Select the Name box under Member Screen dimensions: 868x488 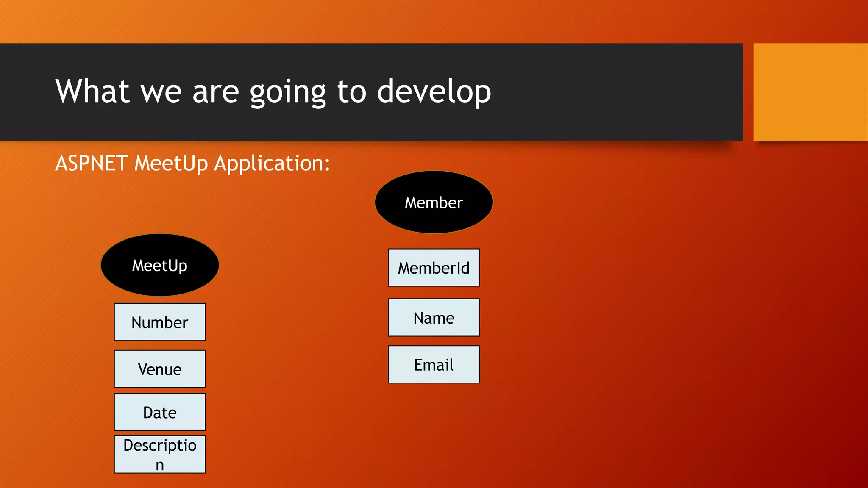[434, 318]
